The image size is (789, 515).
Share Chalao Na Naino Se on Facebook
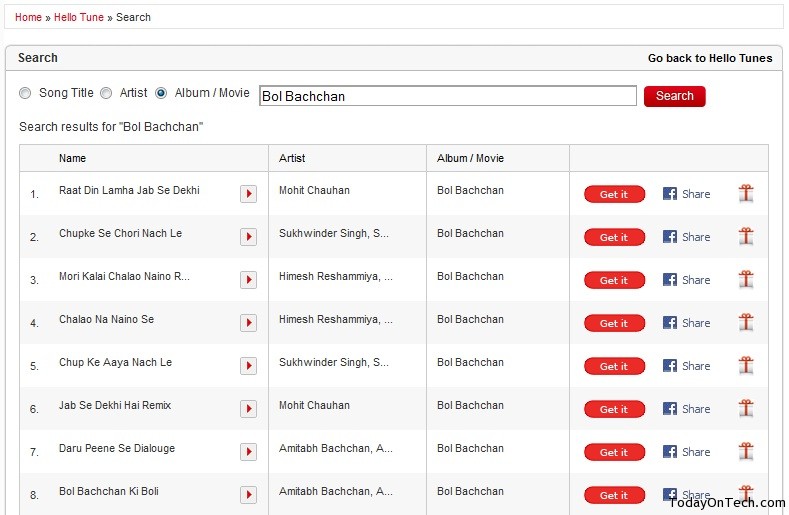click(686, 323)
